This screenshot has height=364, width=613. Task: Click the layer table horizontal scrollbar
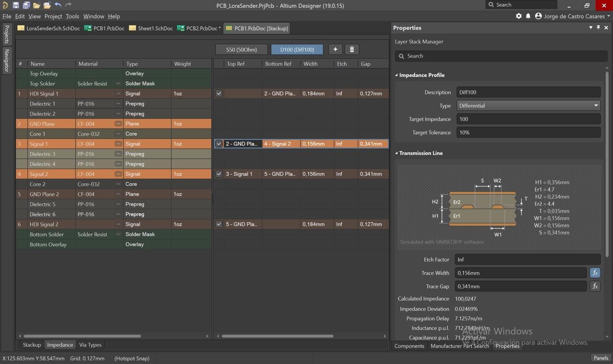[x=82, y=336]
